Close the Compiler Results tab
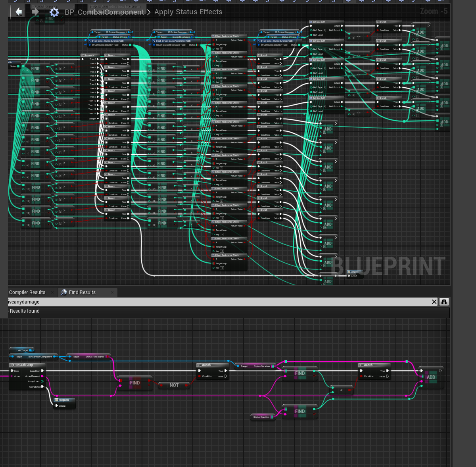Image resolution: width=476 pixels, height=467 pixels. click(x=52, y=292)
